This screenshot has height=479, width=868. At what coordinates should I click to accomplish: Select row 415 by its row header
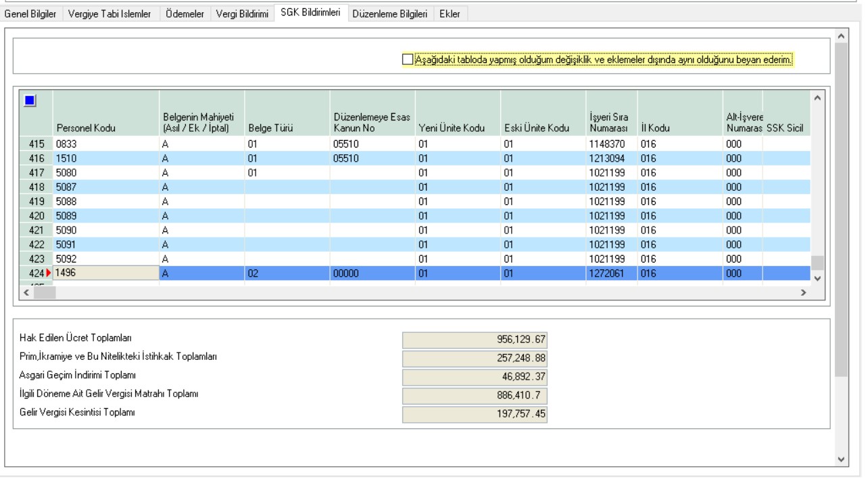[36, 144]
